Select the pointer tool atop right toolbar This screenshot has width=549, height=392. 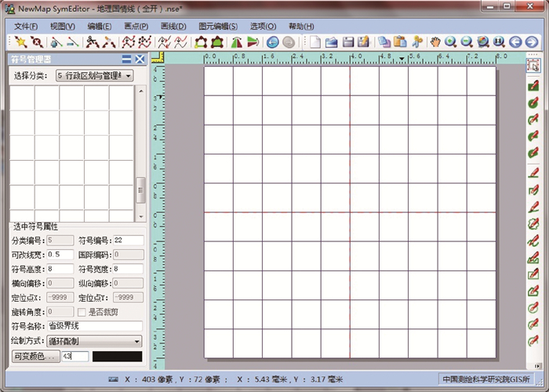533,66
